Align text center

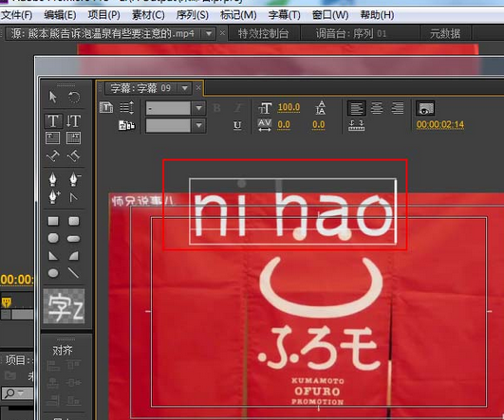click(377, 108)
